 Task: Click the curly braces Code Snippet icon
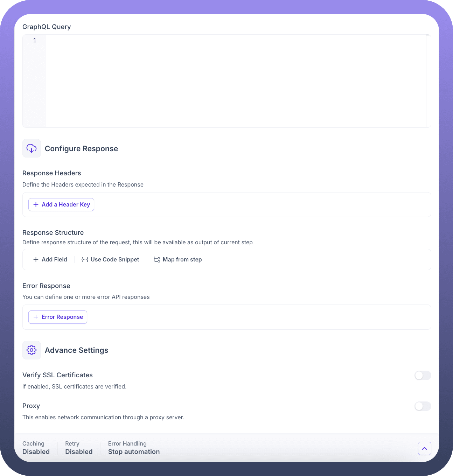coord(85,259)
